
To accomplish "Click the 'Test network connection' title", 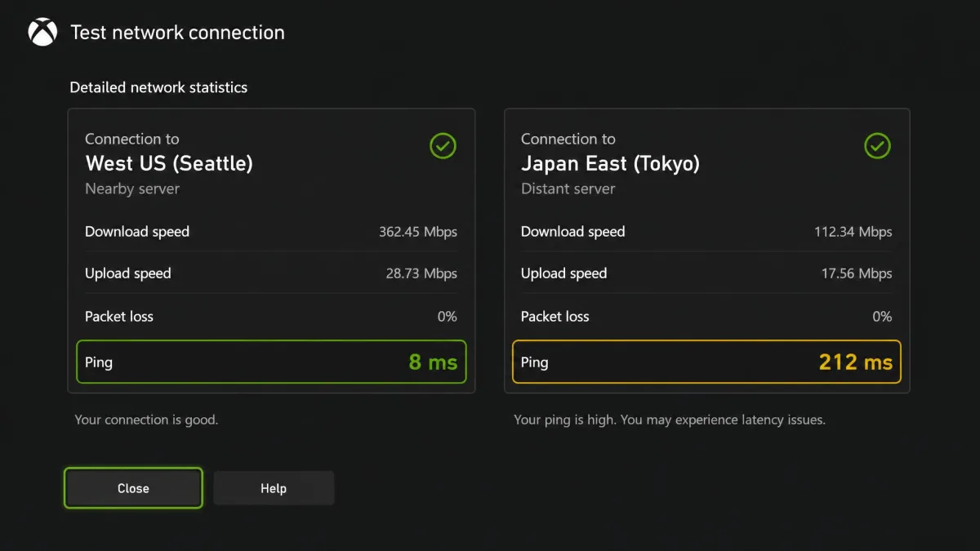I will point(178,33).
